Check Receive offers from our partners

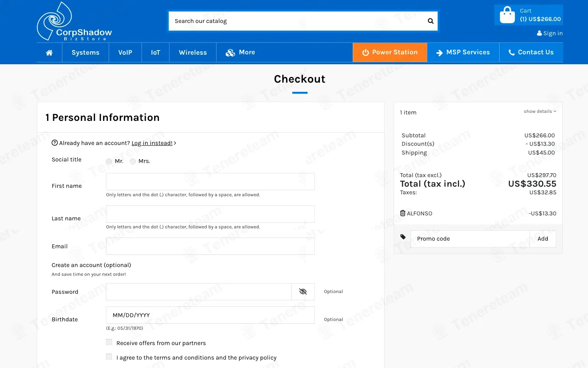(x=109, y=342)
